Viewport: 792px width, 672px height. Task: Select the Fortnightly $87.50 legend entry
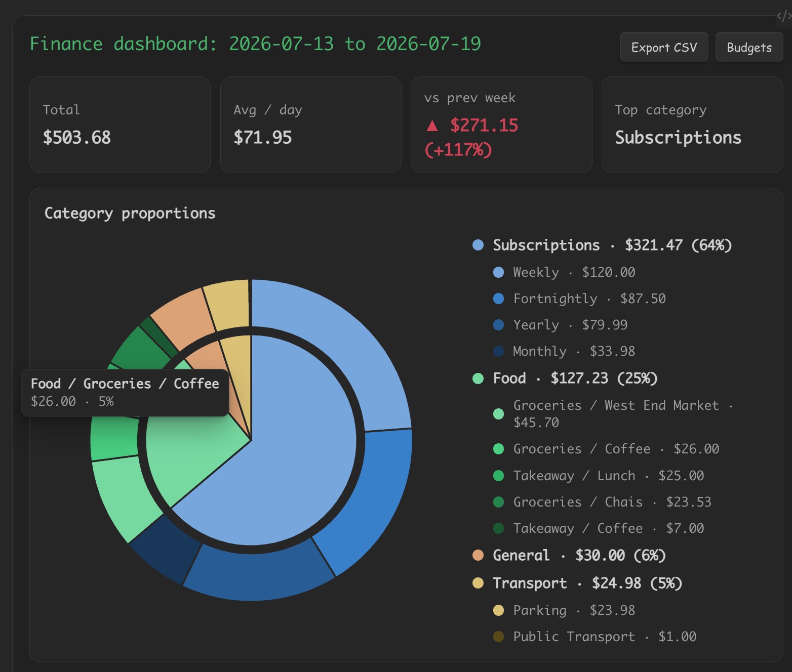pos(579,299)
